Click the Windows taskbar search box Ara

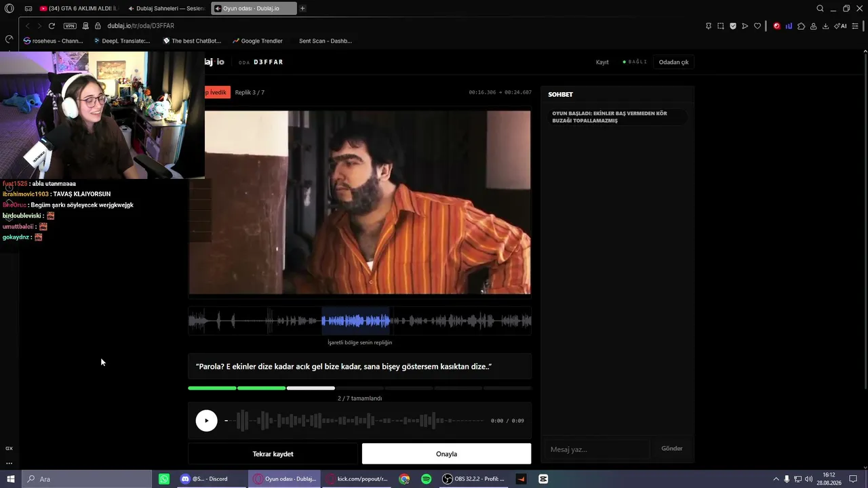[87, 479]
